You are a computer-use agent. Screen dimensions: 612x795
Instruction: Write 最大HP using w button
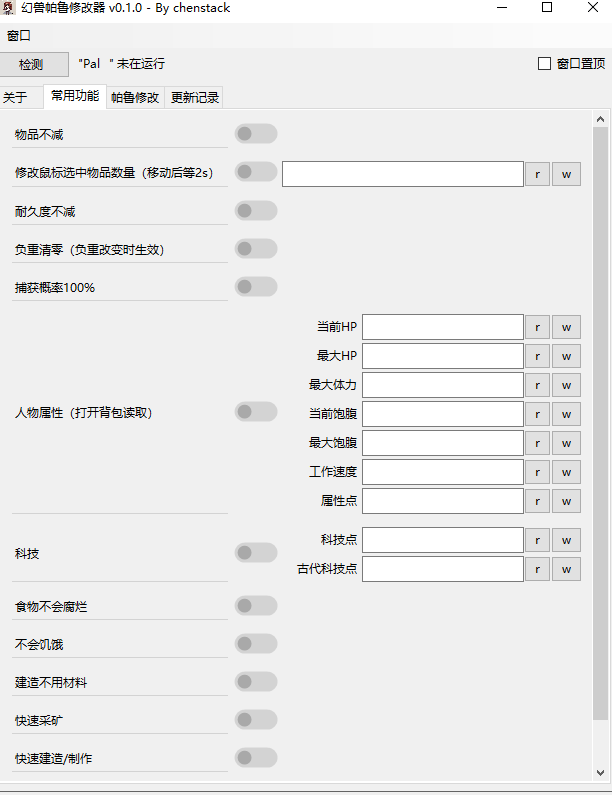pyautogui.click(x=566, y=356)
